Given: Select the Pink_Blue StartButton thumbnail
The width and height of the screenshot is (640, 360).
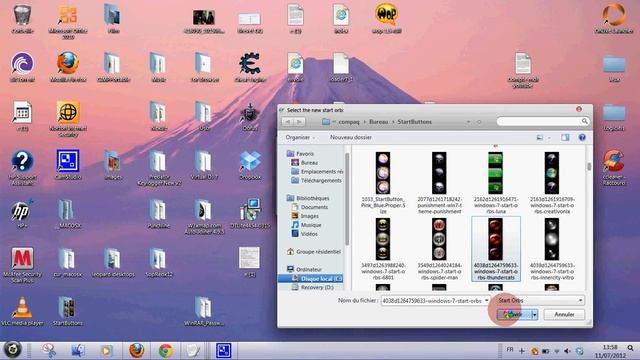Looking at the screenshot, I should pyautogui.click(x=383, y=173).
